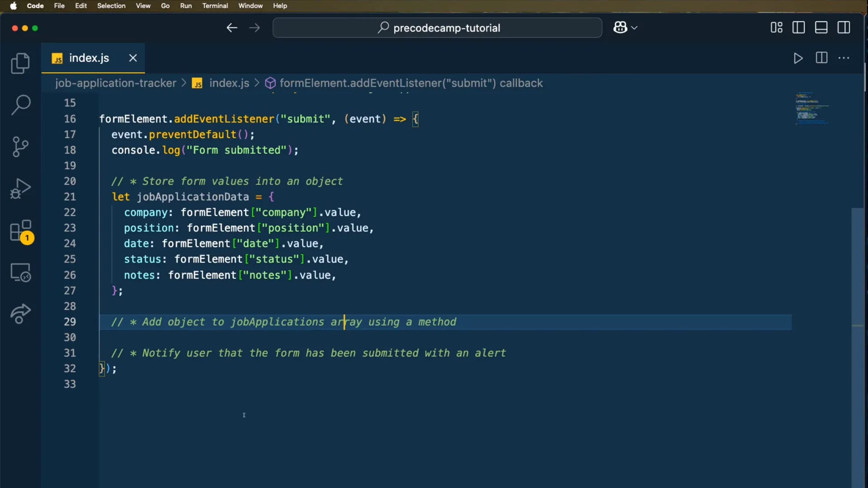Close the index.js tab

[133, 58]
